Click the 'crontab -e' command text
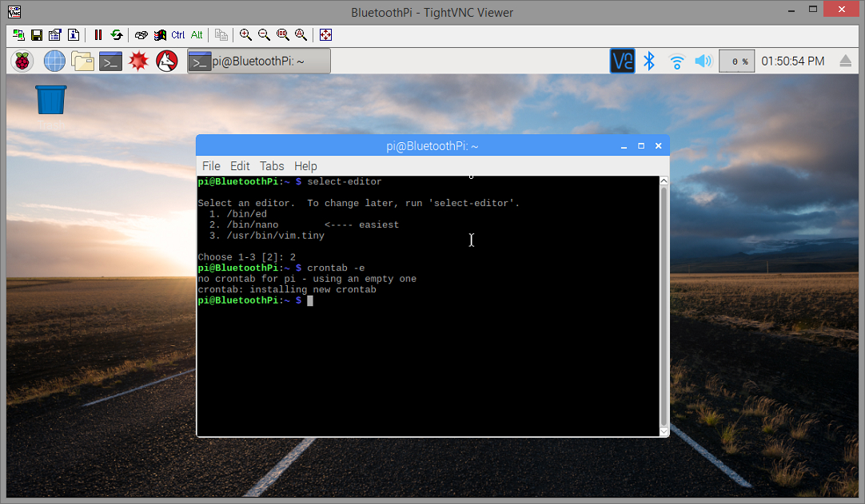Image resolution: width=865 pixels, height=504 pixels. (x=336, y=268)
